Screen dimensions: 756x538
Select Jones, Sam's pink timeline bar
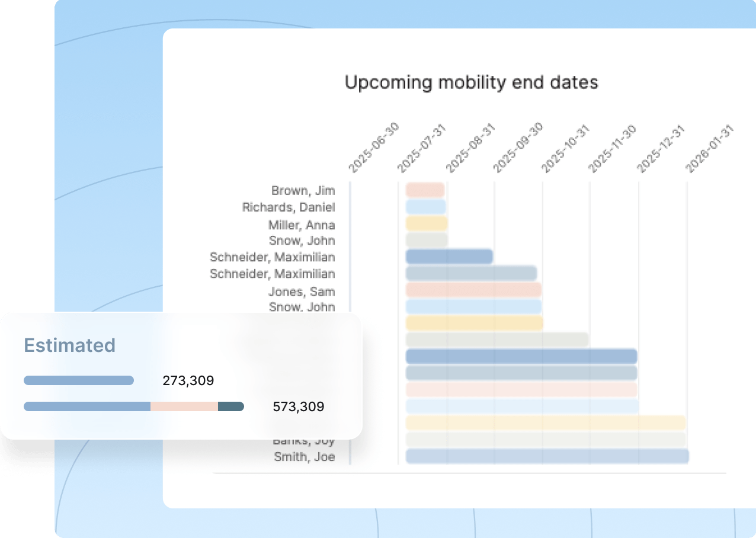pyautogui.click(x=473, y=290)
